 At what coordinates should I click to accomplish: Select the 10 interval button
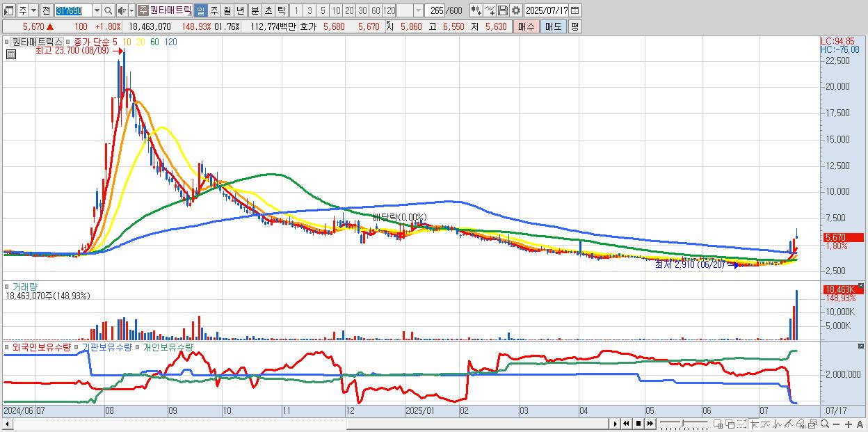[336, 11]
